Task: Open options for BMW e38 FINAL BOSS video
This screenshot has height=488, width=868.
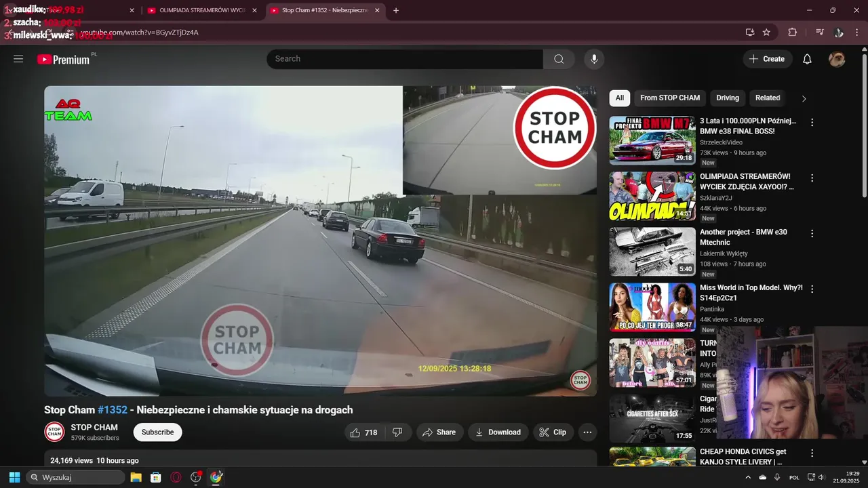Action: (x=812, y=123)
